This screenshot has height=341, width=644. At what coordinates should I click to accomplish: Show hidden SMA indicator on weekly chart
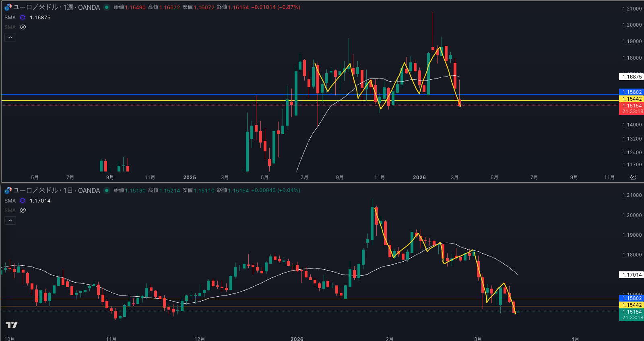point(23,27)
